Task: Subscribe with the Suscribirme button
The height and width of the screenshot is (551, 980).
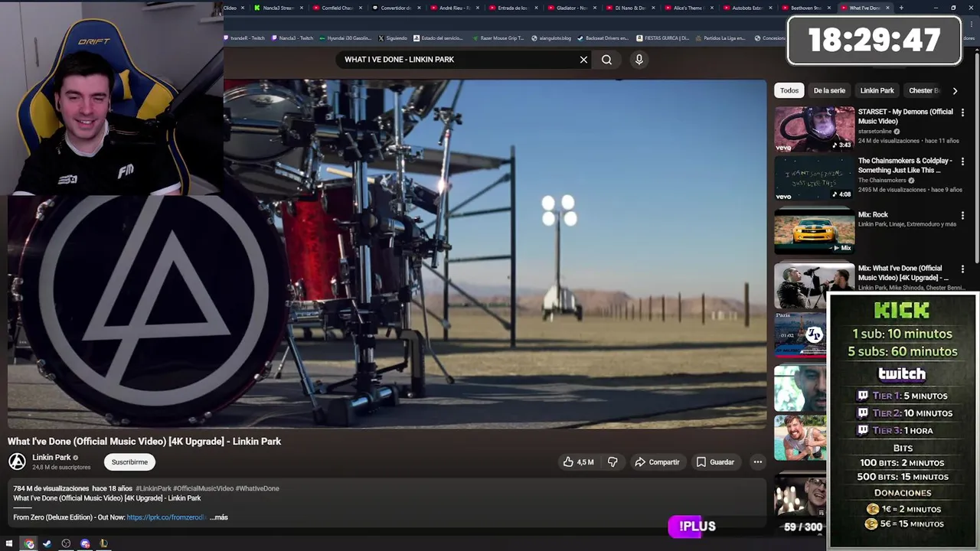Action: click(x=129, y=462)
